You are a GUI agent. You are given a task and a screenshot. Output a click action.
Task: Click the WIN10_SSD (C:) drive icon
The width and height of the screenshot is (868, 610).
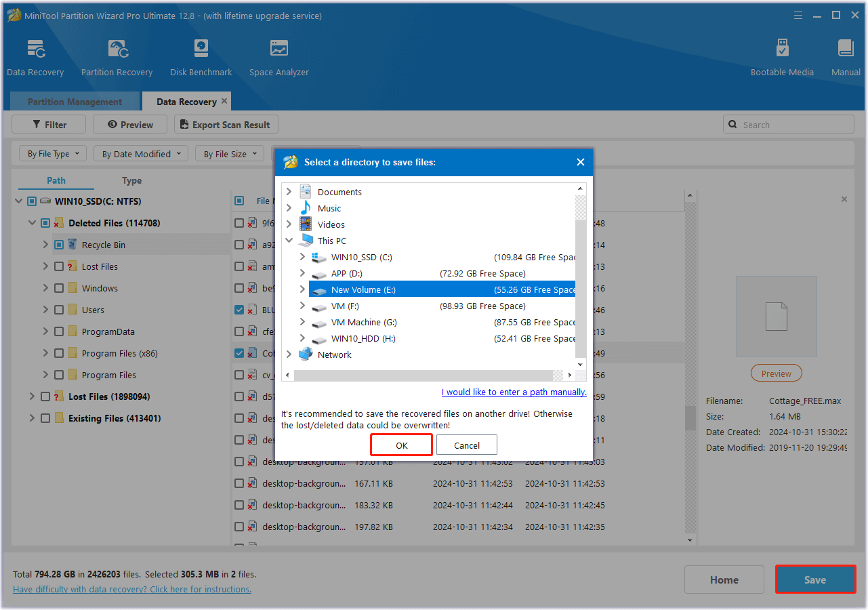click(319, 258)
